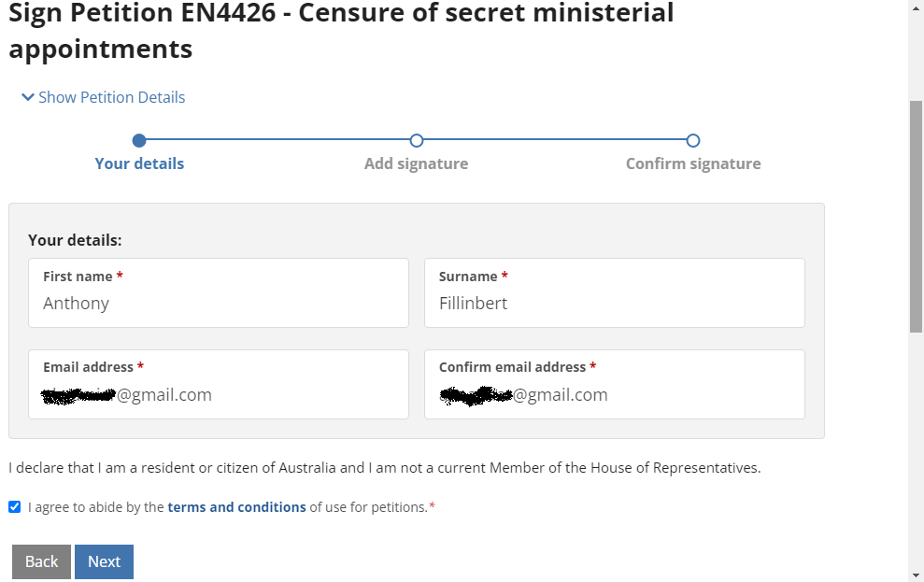The image size is (924, 582).
Task: Focus the First name field containing Anthony
Action: tap(219, 303)
